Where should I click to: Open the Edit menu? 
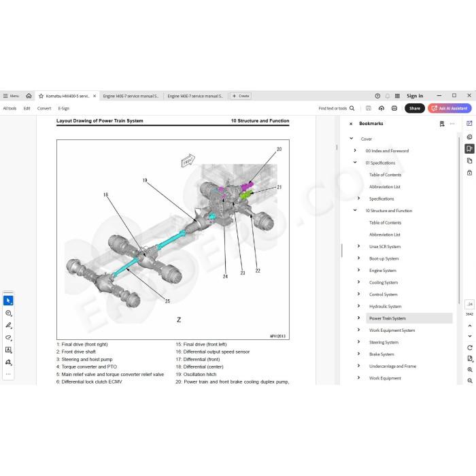27,108
